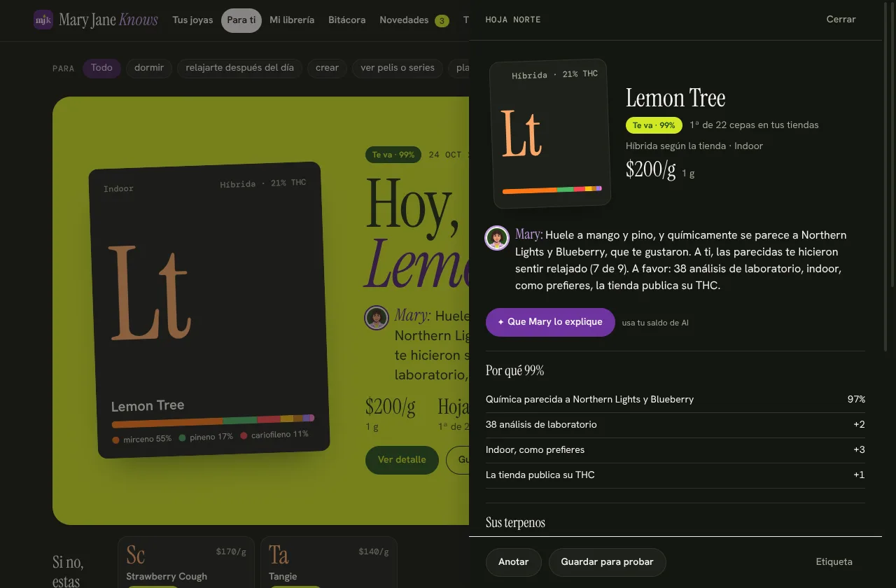This screenshot has width=896, height=588.
Task: Enable the ver pelis o series chip
Action: click(398, 68)
